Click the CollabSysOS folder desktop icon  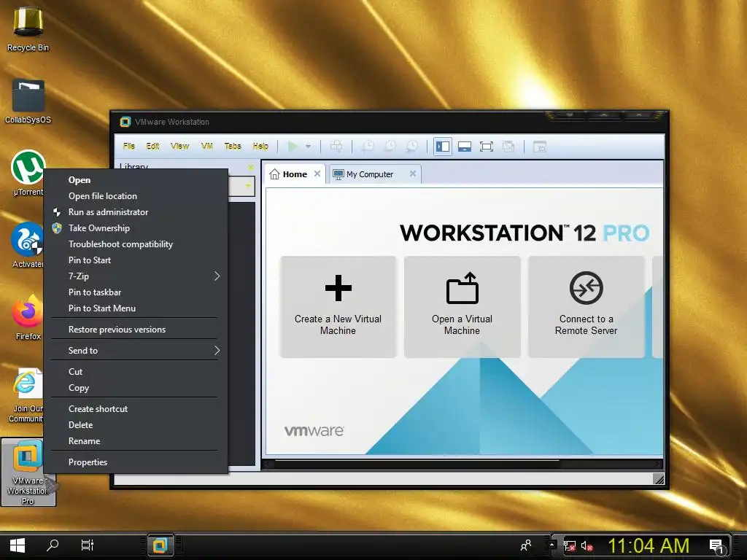pyautogui.click(x=28, y=102)
